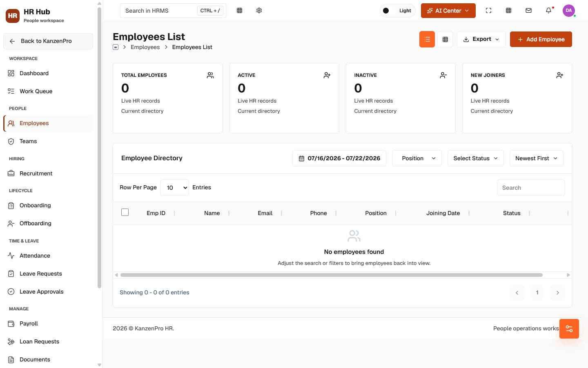Screen dimensions: 588x368
Task: Sort by the Joining Date column header
Action: point(443,213)
